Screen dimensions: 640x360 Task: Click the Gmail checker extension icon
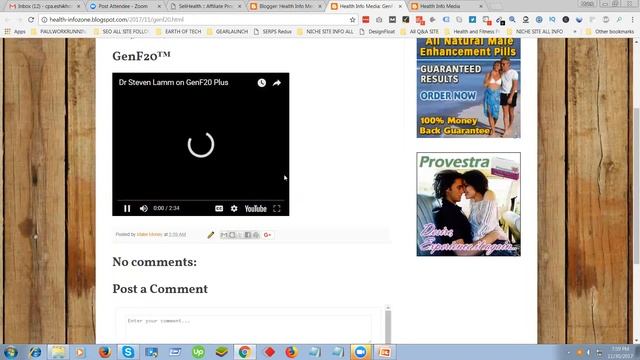tap(392, 20)
